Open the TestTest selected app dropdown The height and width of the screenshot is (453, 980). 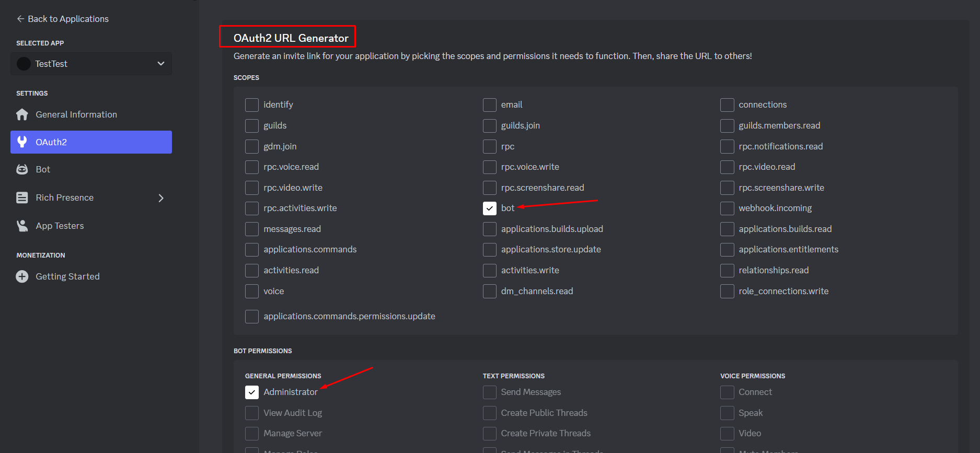[x=160, y=64]
